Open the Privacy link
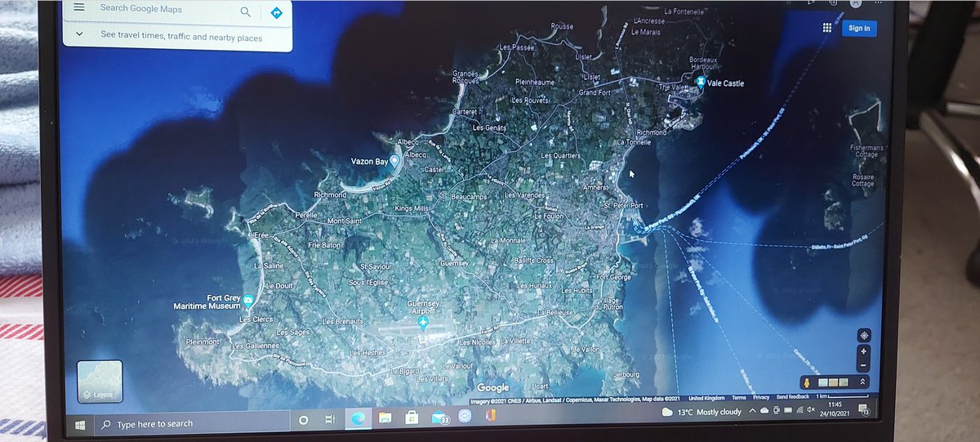The image size is (980, 442). pyautogui.click(x=760, y=397)
